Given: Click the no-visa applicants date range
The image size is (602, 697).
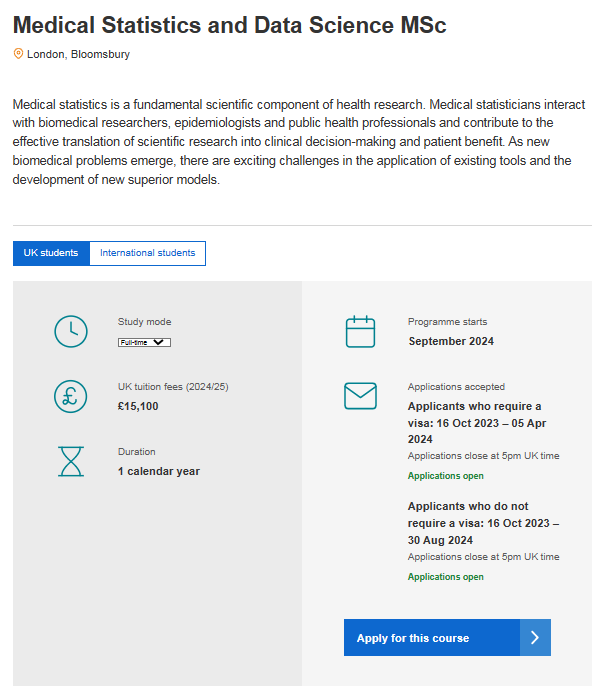Looking at the screenshot, I should point(483,523).
